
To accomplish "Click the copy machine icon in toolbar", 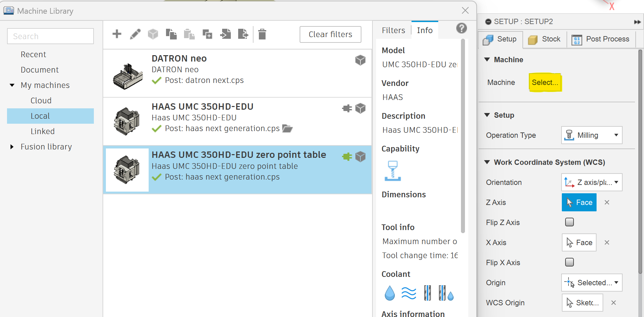I will 171,34.
